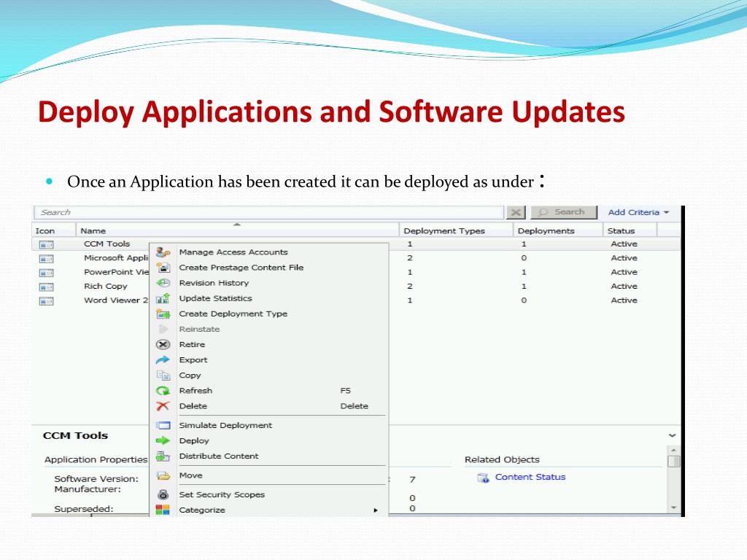The image size is (747, 560).
Task: Choose Manage Access Accounts from menu
Action: point(233,252)
